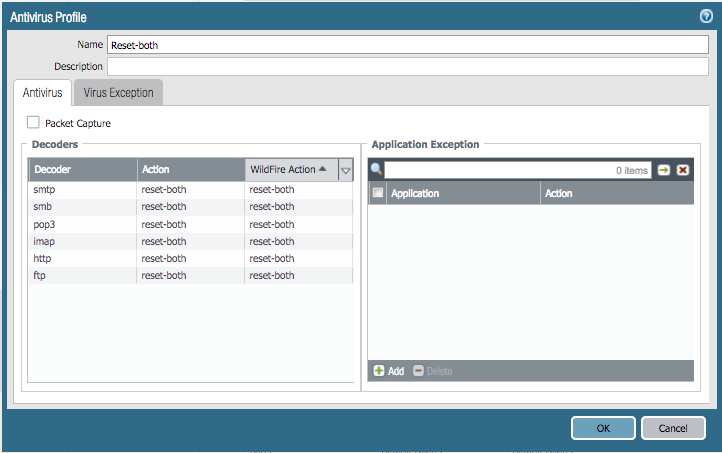This screenshot has width=722, height=453.
Task: Select the smtp decoder row
Action: coord(80,189)
